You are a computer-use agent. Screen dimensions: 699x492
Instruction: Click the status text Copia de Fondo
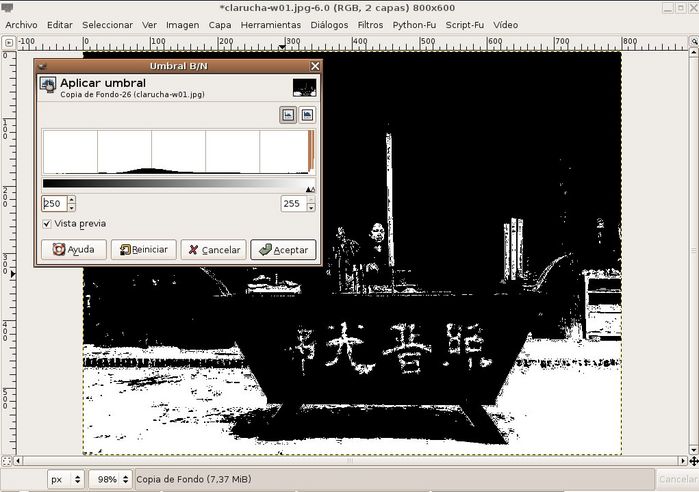point(193,479)
